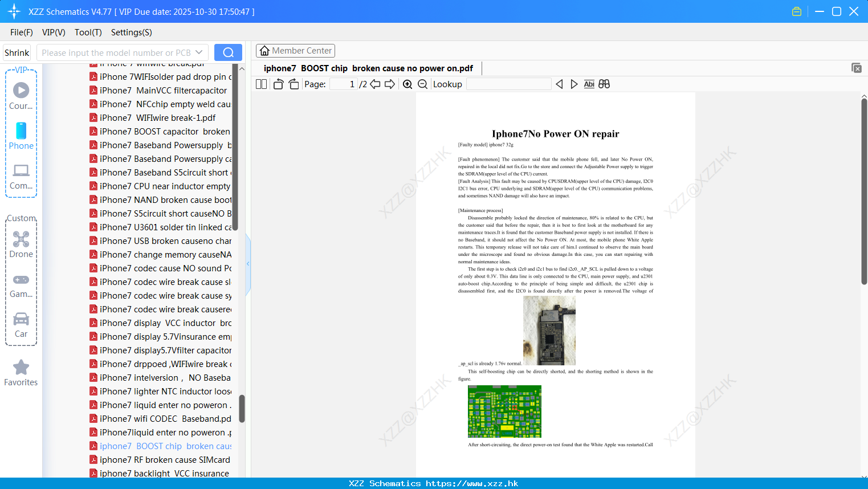The height and width of the screenshot is (489, 868).
Task: Click the Shrink button
Action: click(x=17, y=52)
